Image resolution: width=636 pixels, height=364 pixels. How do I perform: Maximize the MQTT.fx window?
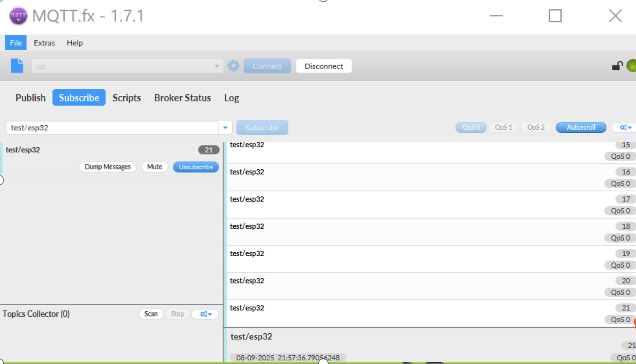click(555, 16)
